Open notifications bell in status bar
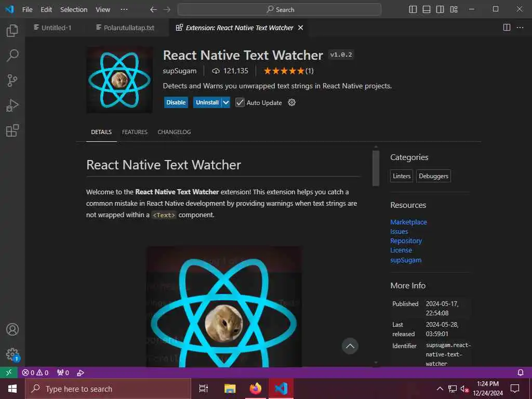Viewport: 532px width, 399px height. click(521, 373)
